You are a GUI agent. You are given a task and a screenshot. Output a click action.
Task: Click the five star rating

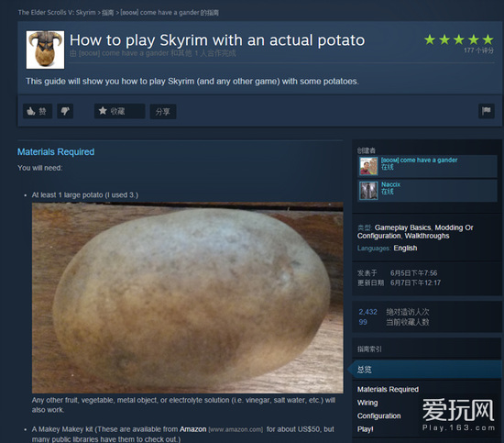(459, 39)
